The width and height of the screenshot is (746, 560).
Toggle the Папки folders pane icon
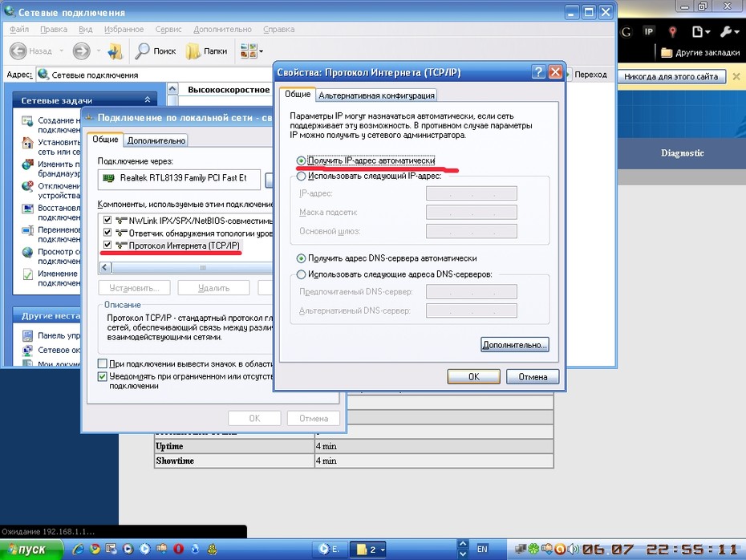(x=193, y=51)
